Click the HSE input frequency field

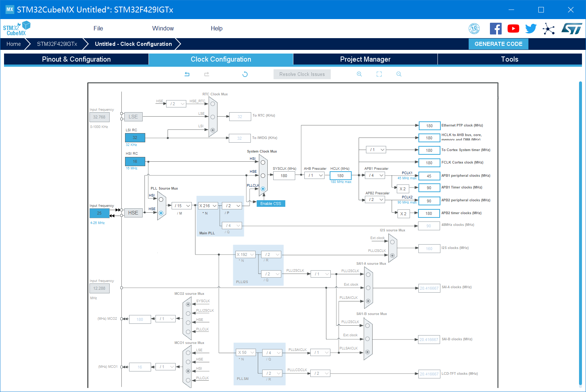99,213
